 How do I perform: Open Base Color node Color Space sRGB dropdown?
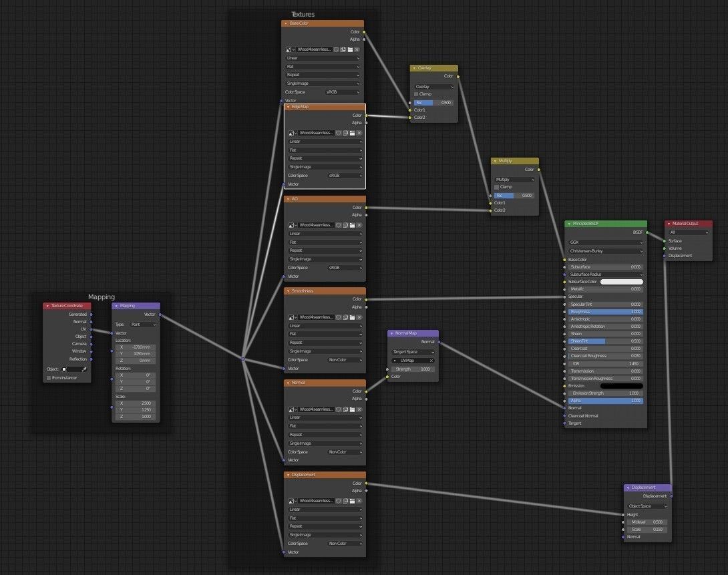(342, 92)
